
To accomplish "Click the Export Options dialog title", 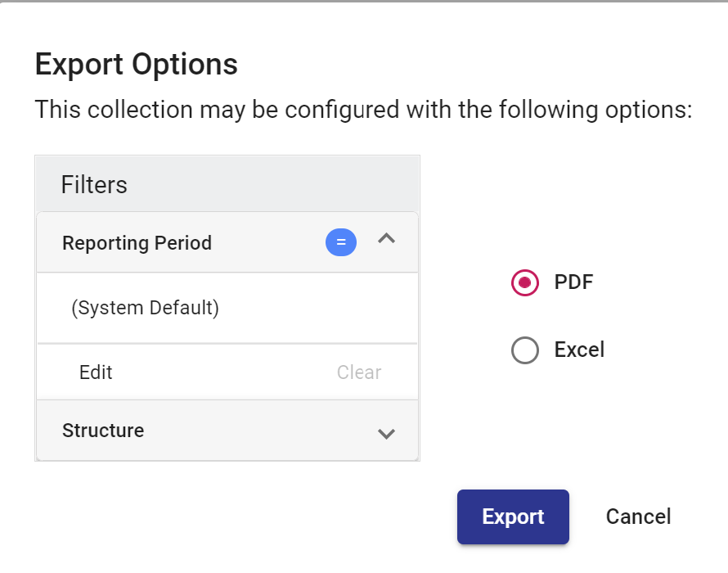I will coord(136,64).
